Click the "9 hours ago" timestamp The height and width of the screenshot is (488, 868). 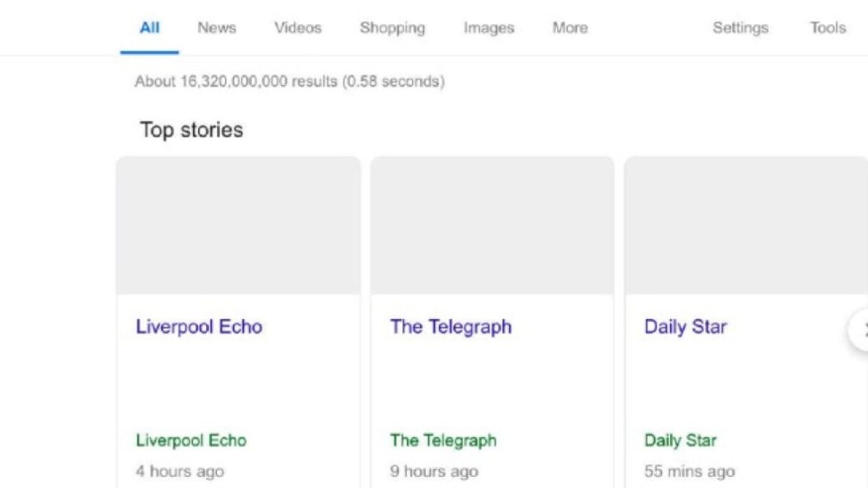point(434,471)
